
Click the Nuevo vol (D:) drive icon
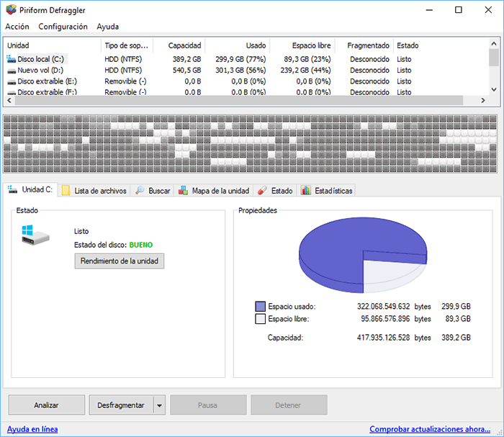12,71
